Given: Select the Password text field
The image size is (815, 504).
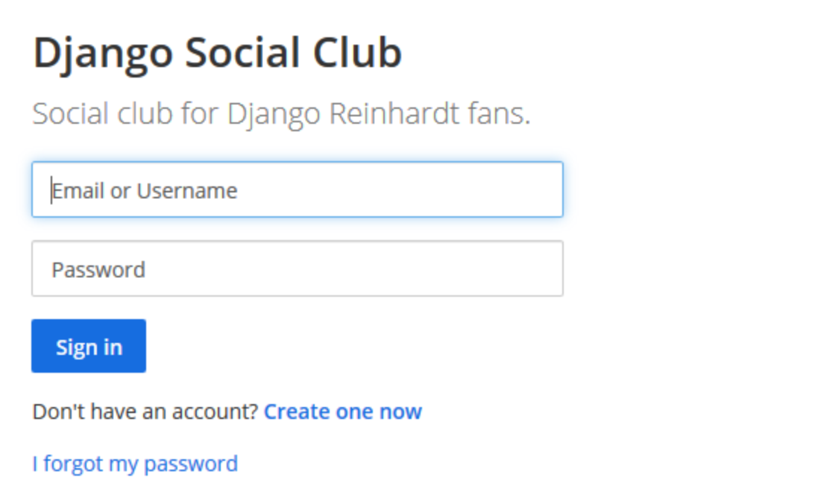Looking at the screenshot, I should [x=297, y=268].
